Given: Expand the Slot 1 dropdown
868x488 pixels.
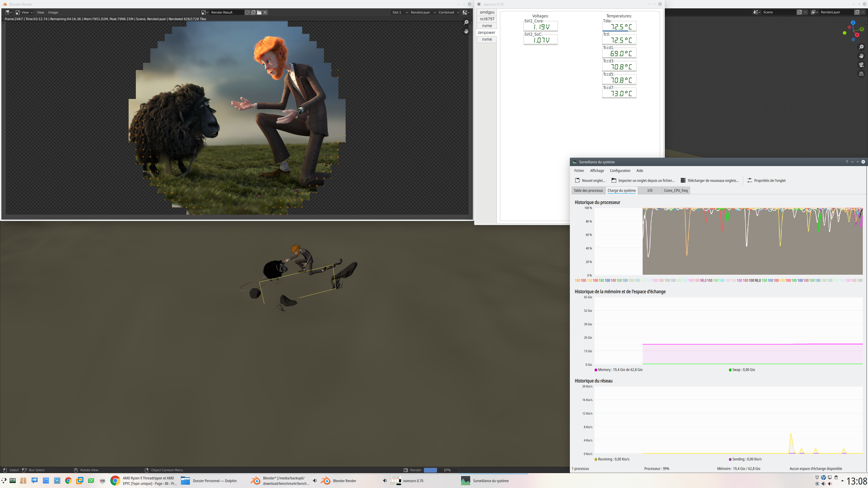Looking at the screenshot, I should point(400,12).
